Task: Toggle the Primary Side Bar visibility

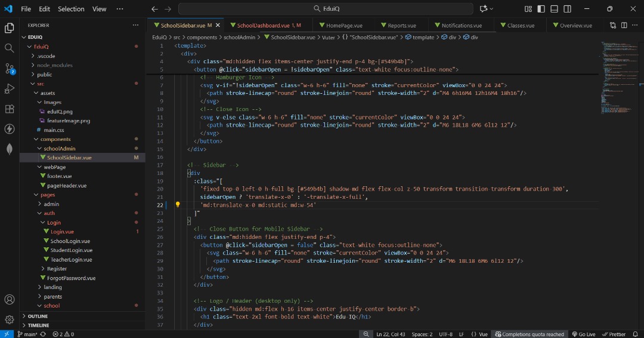Action: [x=541, y=8]
